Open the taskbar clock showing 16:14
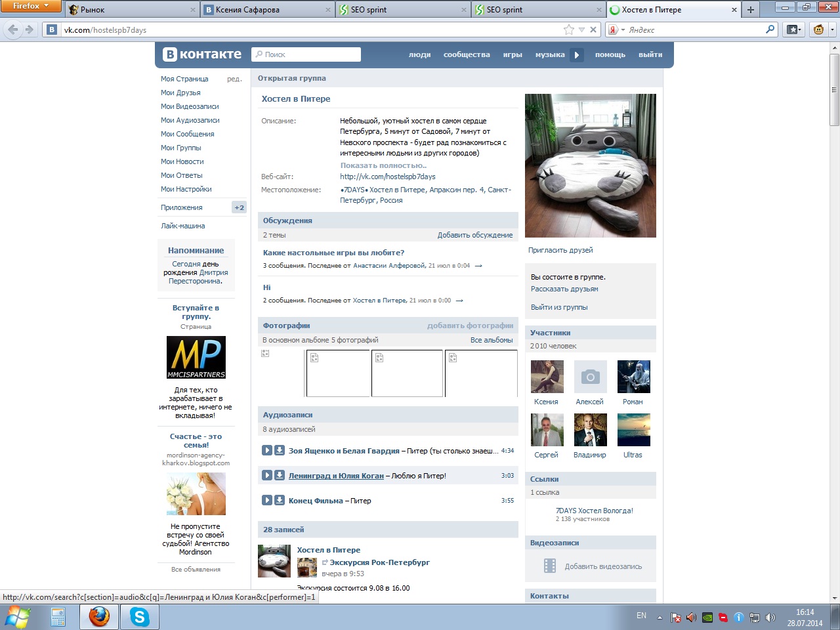840x630 pixels. (805, 618)
